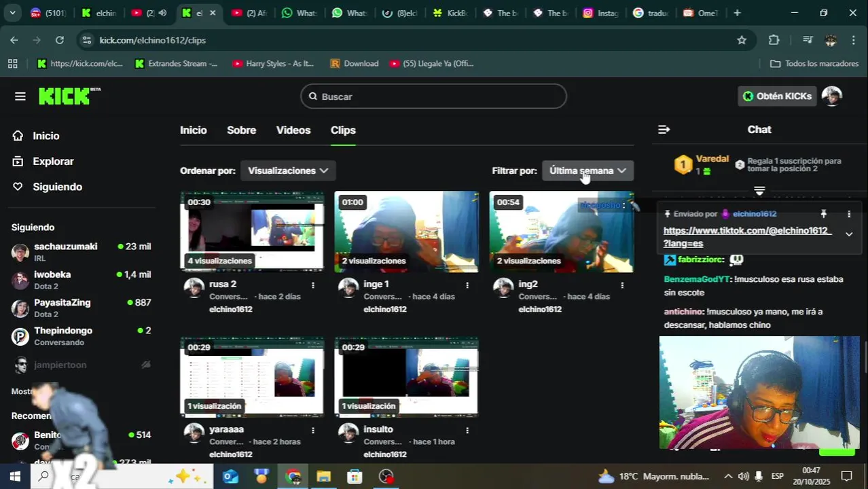Go to Inicio in sidebar

(46, 136)
